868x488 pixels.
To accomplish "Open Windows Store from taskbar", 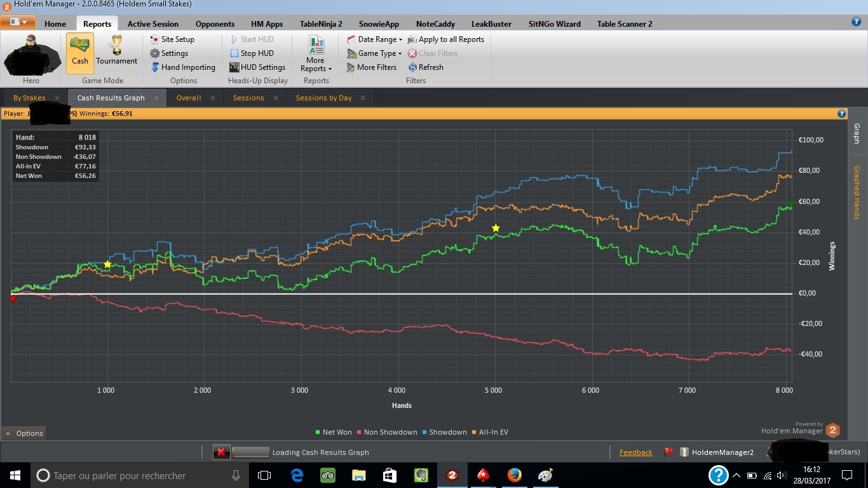I will click(x=390, y=475).
